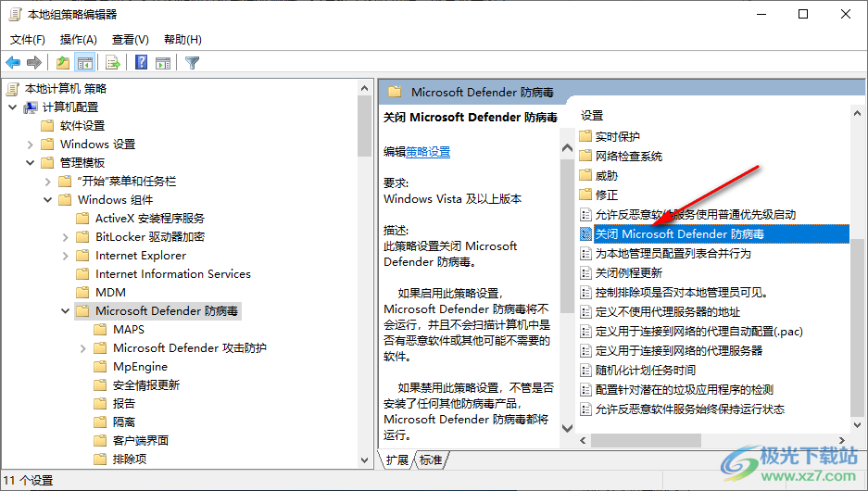This screenshot has width=868, height=491.
Task: Click the Export list toolbar icon
Action: [x=112, y=63]
